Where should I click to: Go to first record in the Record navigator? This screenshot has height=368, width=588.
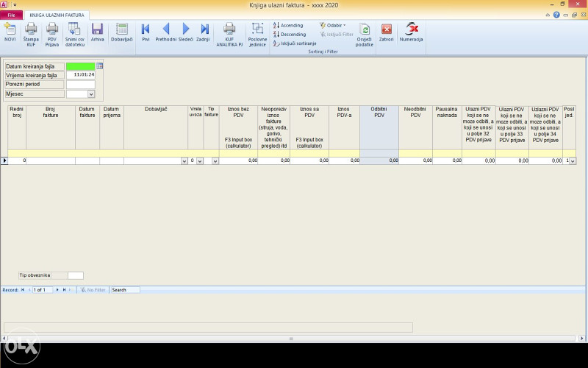pos(23,290)
